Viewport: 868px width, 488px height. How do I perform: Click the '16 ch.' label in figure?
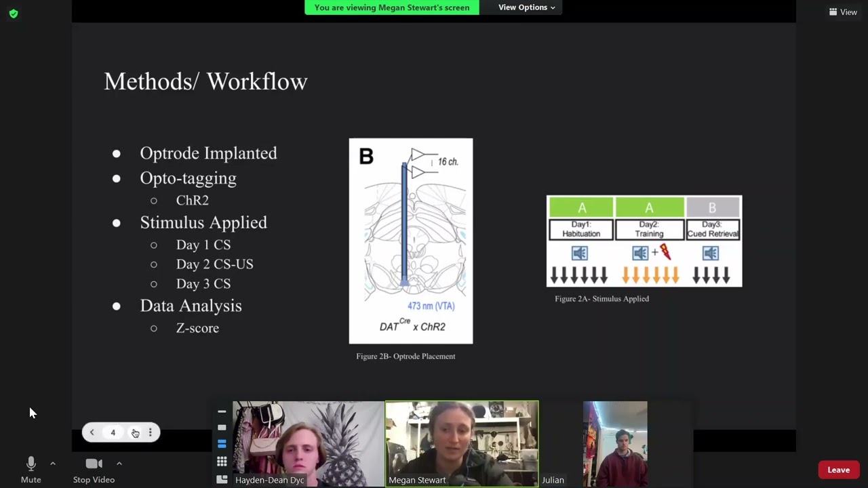click(448, 162)
